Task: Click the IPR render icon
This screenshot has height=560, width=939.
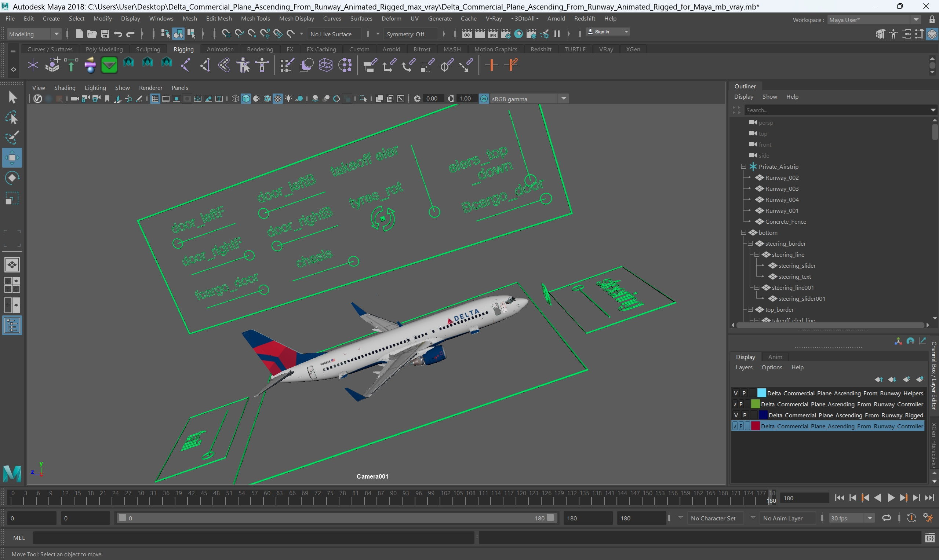Action: (492, 34)
